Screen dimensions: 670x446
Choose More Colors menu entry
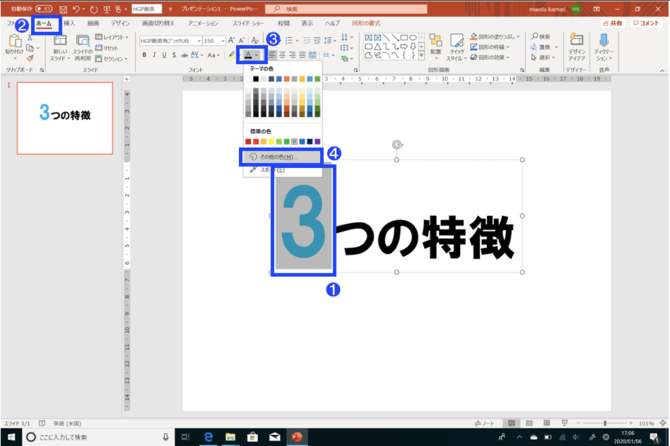[x=281, y=157]
